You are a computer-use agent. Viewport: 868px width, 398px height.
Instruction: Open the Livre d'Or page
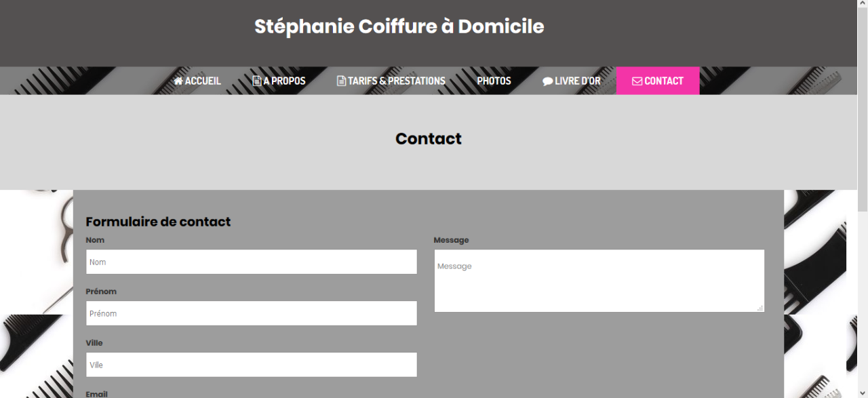click(x=572, y=81)
